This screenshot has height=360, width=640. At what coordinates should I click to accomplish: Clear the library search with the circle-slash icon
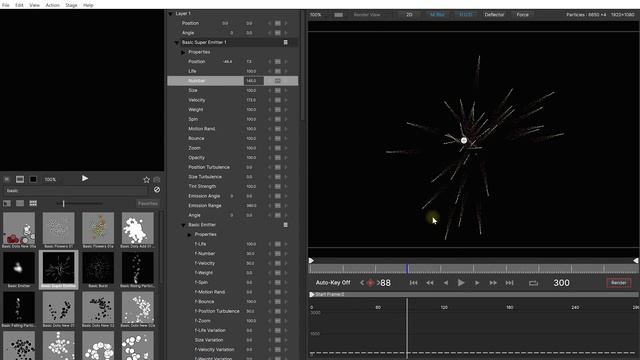(x=157, y=190)
